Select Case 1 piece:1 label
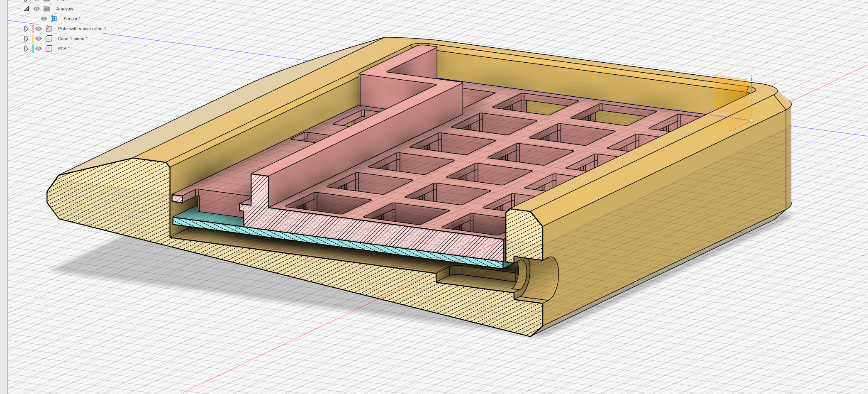Screen dimensions: 868x394 click(73, 39)
